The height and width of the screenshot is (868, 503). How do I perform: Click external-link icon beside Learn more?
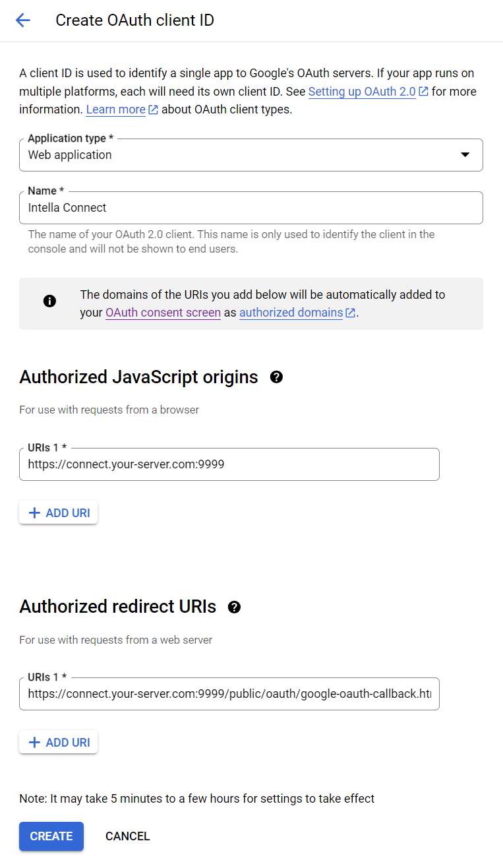[x=153, y=110]
